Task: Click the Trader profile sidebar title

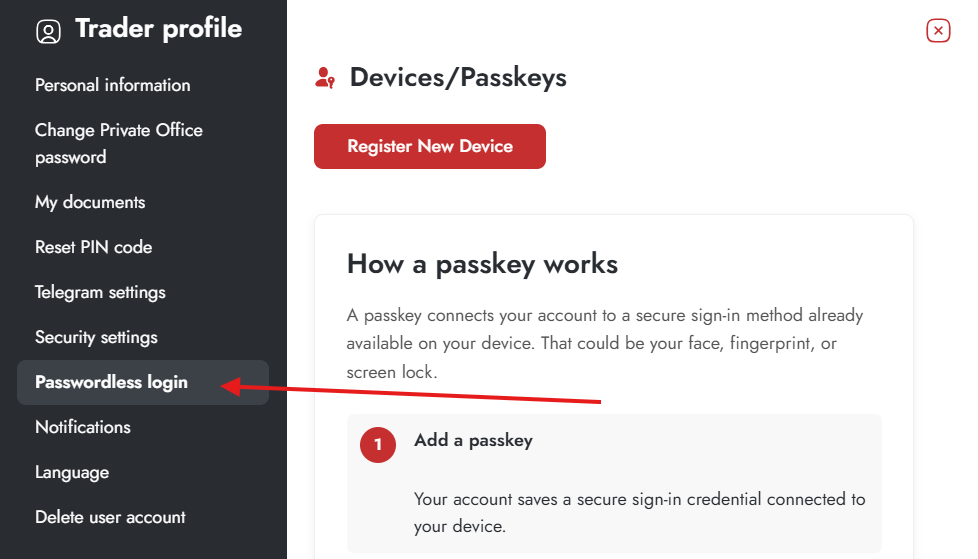Action: point(158,29)
